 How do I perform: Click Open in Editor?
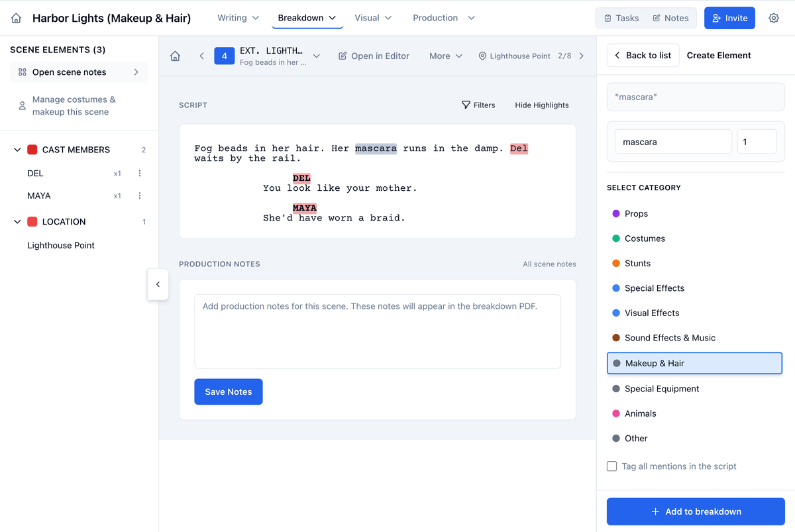(x=374, y=56)
